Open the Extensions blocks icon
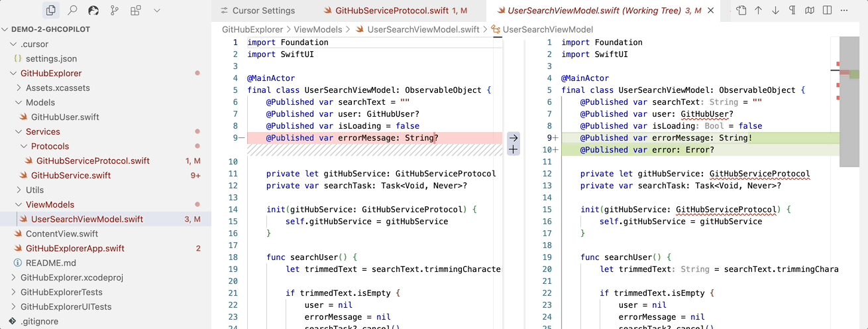Viewport: 868px width, 329px height. pyautogui.click(x=136, y=11)
